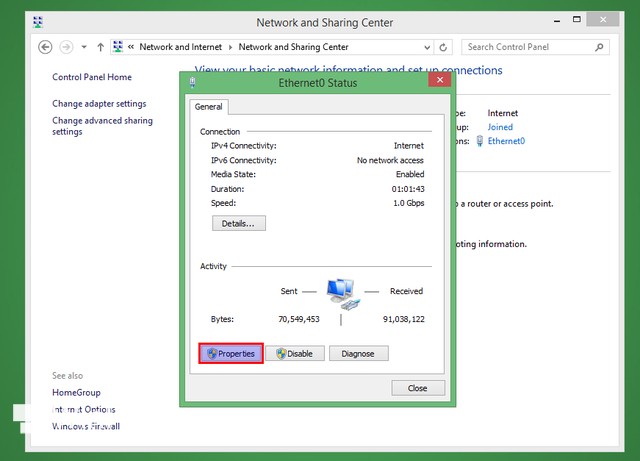The width and height of the screenshot is (640, 461).
Task: Click the shield icon on Disable
Action: pyautogui.click(x=281, y=354)
